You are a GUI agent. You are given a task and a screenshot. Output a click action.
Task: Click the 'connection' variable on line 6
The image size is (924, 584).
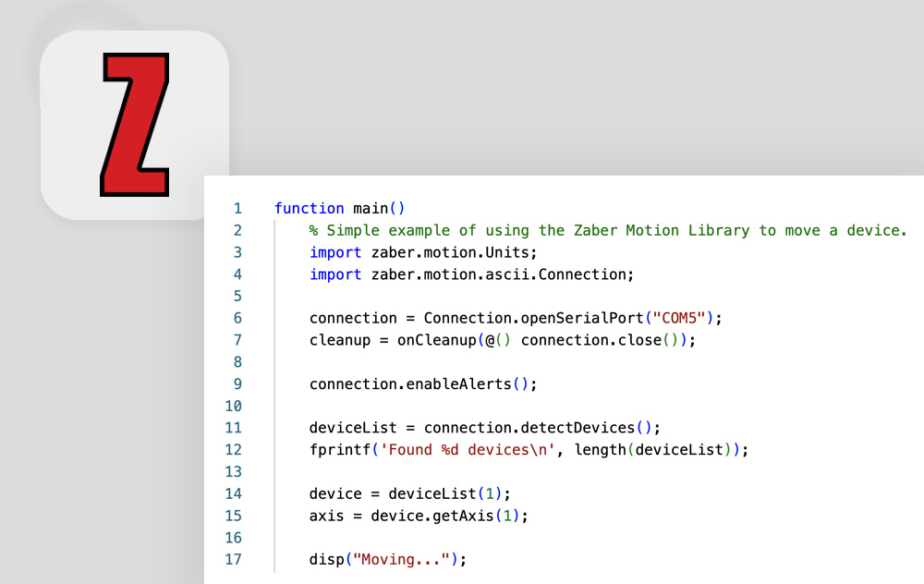[x=353, y=318]
